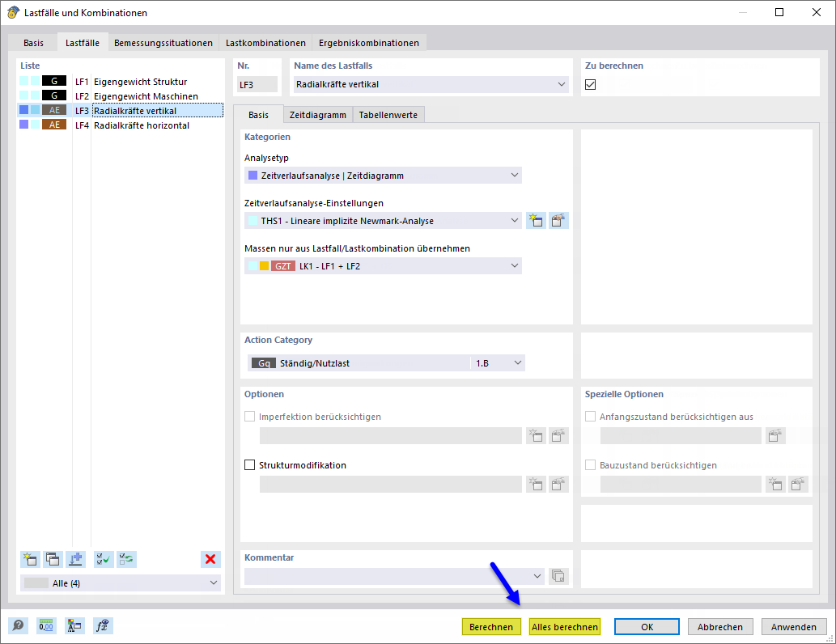
Task: Open the Alle (4) filter dropdown
Action: (x=214, y=583)
